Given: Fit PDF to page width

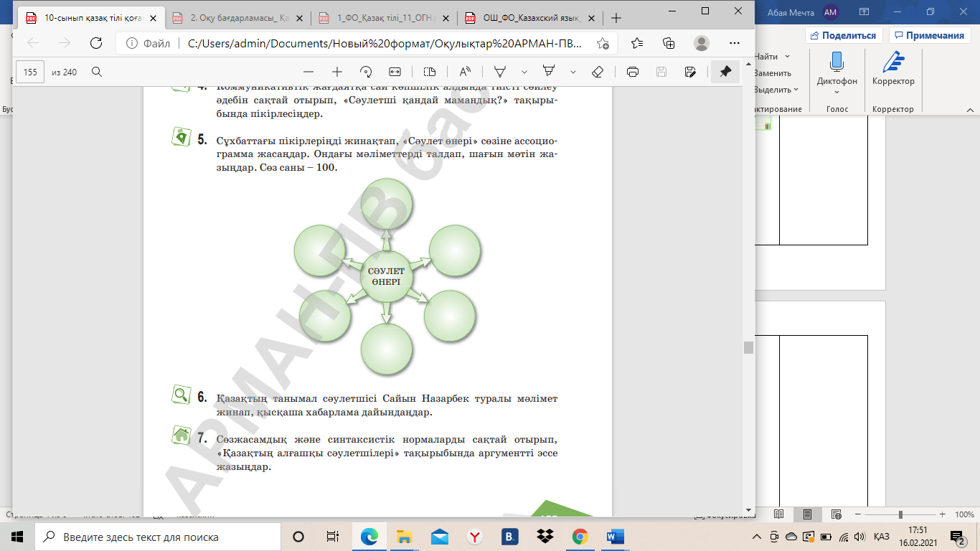Looking at the screenshot, I should point(395,72).
